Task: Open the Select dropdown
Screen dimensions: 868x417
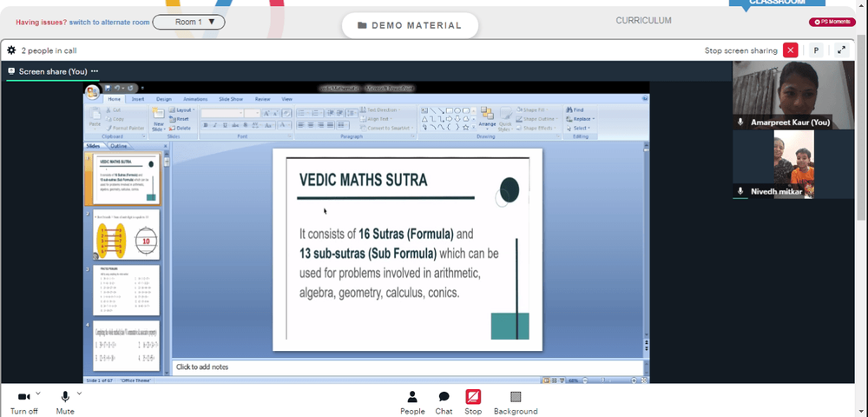Action: point(578,128)
